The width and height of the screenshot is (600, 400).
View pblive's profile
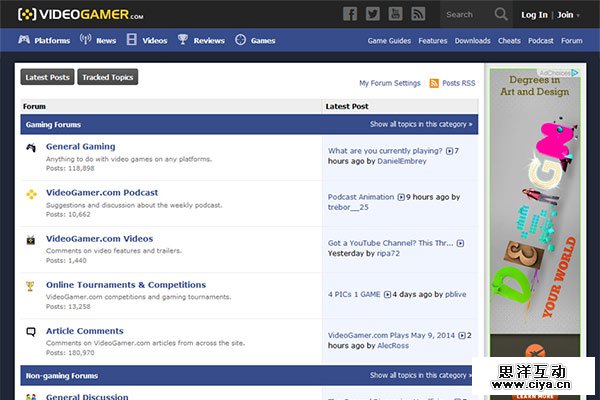(455, 294)
